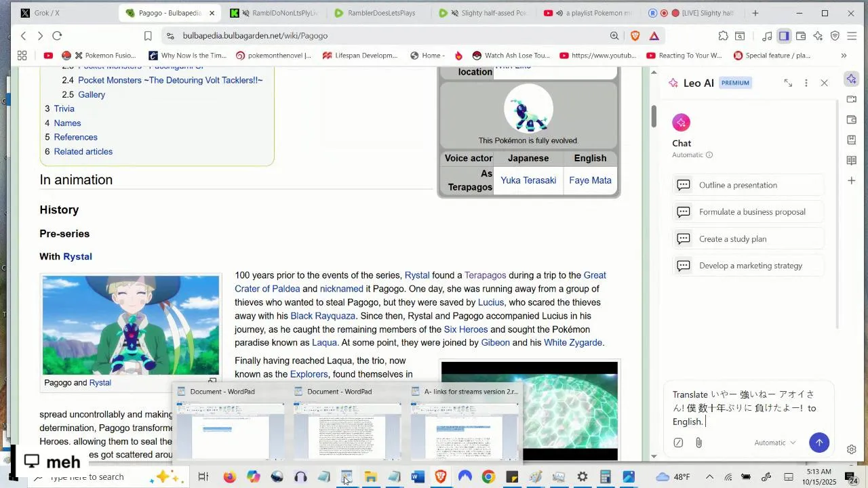
Task: Open Reading List icon in sidebar strip
Action: [x=852, y=161]
